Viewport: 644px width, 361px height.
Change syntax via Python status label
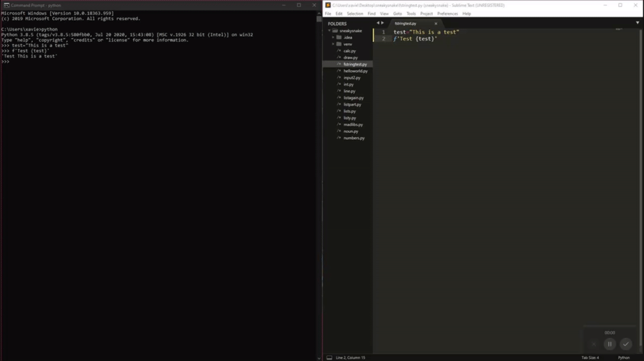(623, 357)
